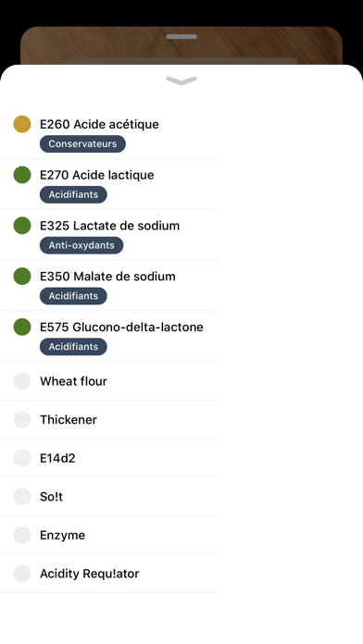Open the E14d2 ingredient row
The image size is (363, 644).
(x=108, y=458)
